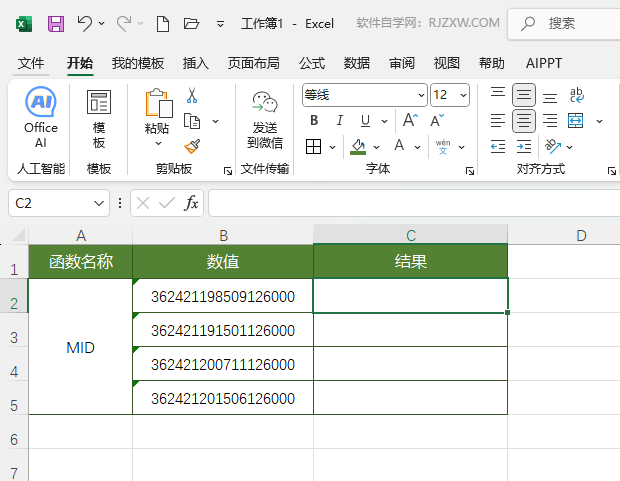Select cell with 362421198509126000
The width and height of the screenshot is (620, 481).
pos(223,296)
